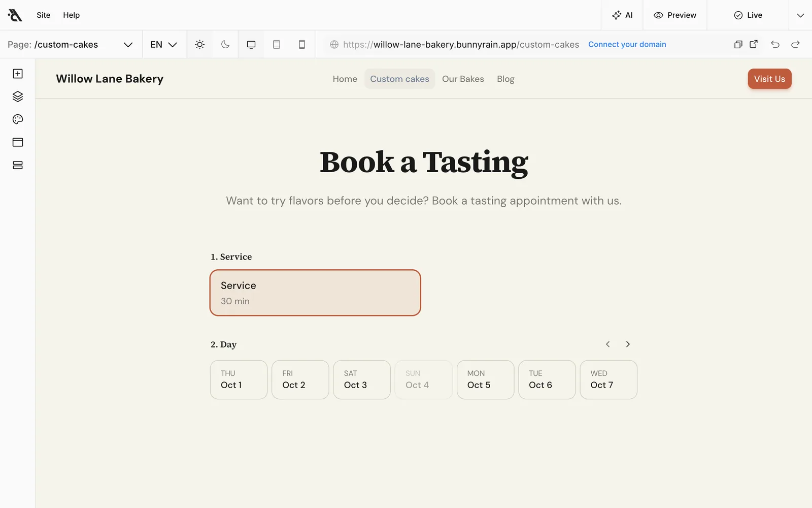This screenshot has width=812, height=508.
Task: Click the 2. Day label
Action: tap(224, 344)
